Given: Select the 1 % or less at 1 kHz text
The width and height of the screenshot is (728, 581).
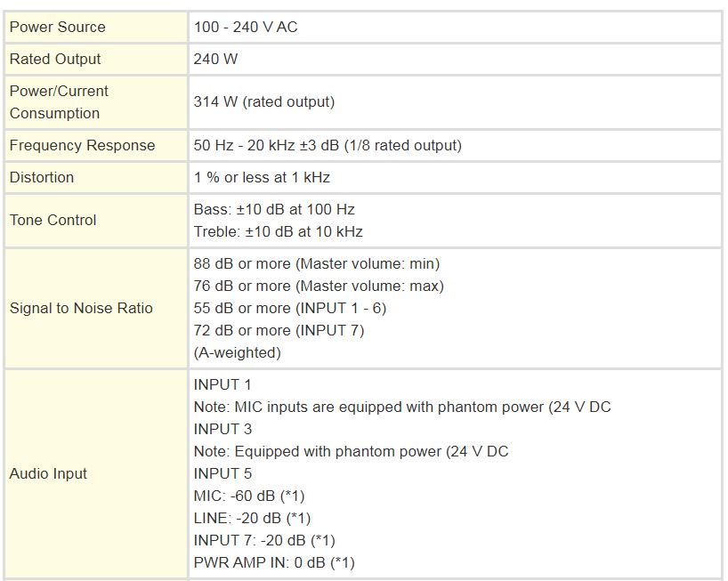Looking at the screenshot, I should 262,177.
